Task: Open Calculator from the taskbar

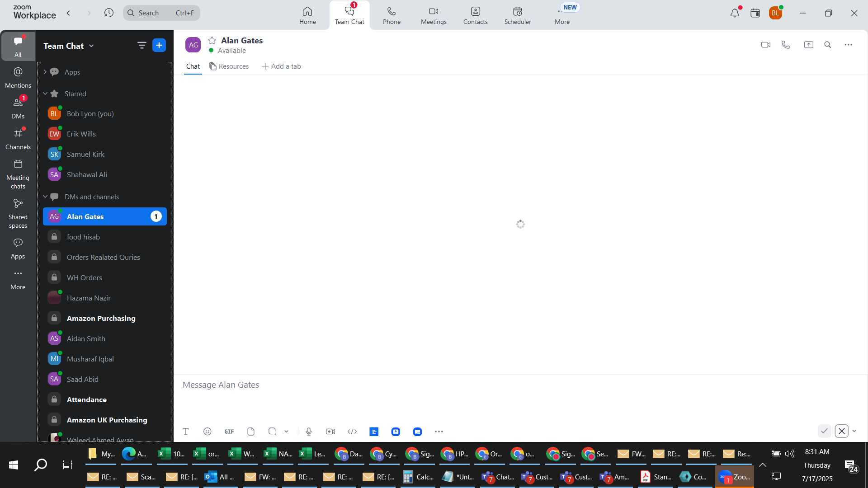Action: pyautogui.click(x=419, y=477)
